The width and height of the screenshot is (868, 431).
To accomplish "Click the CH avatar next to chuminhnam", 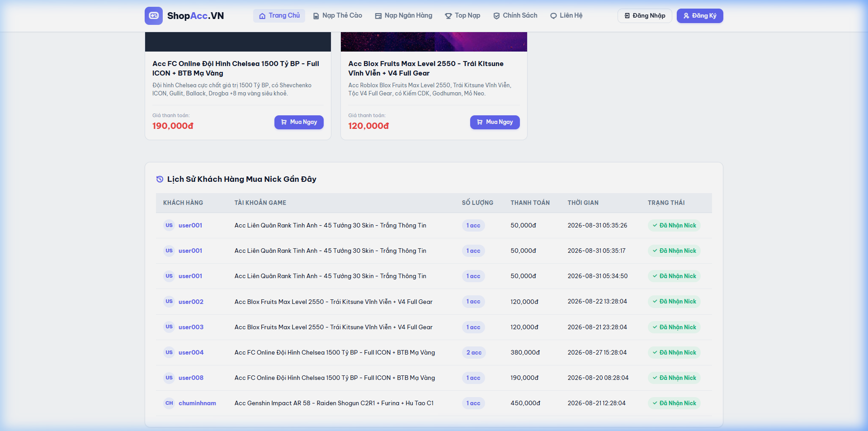I will [x=169, y=403].
